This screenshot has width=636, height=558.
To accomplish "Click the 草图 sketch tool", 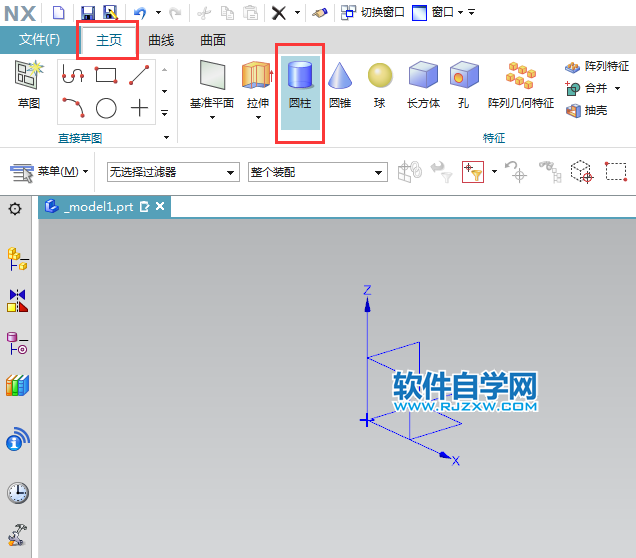I will click(x=28, y=85).
